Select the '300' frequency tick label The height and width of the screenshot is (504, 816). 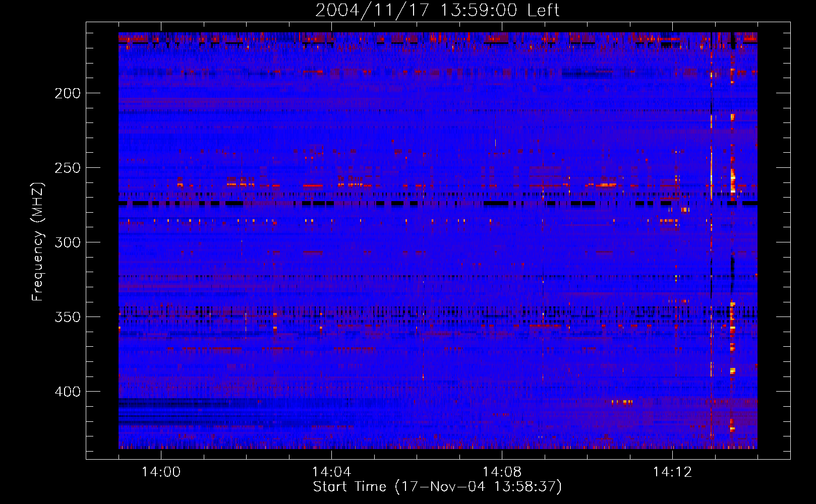(68, 242)
